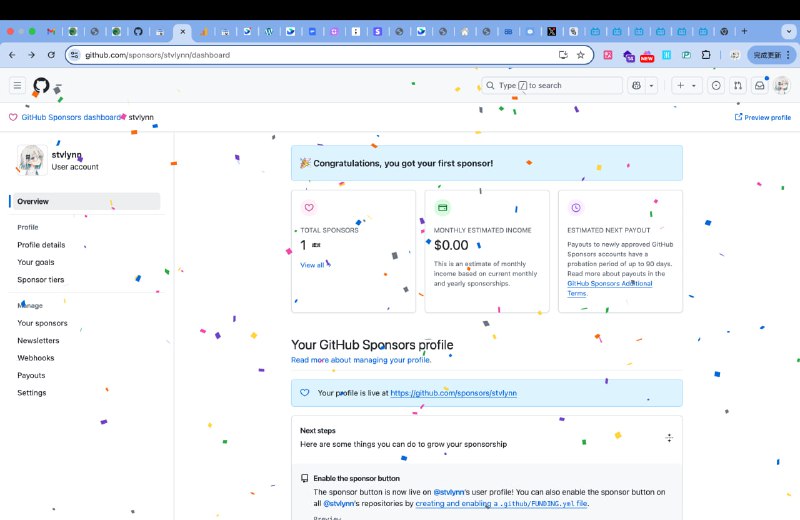Image resolution: width=800 pixels, height=520 pixels.
Task: Go to Payouts in sidebar
Action: [x=31, y=376]
